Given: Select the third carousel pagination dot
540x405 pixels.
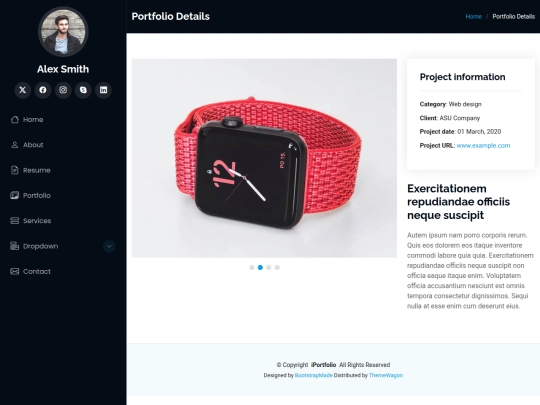Looking at the screenshot, I should (269, 267).
